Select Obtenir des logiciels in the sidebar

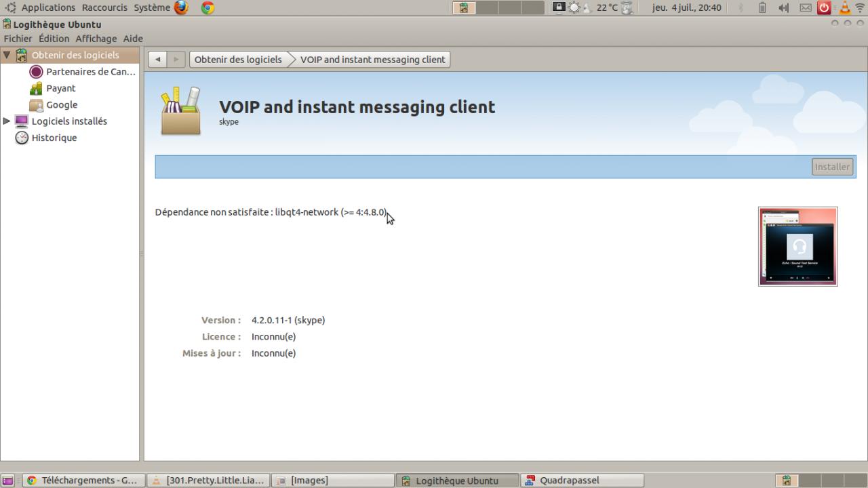[67, 55]
